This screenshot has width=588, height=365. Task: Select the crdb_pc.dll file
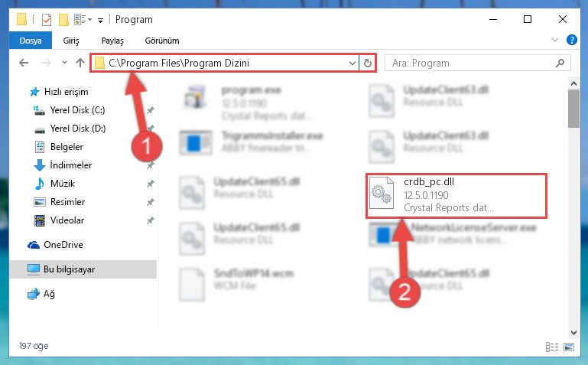[456, 195]
